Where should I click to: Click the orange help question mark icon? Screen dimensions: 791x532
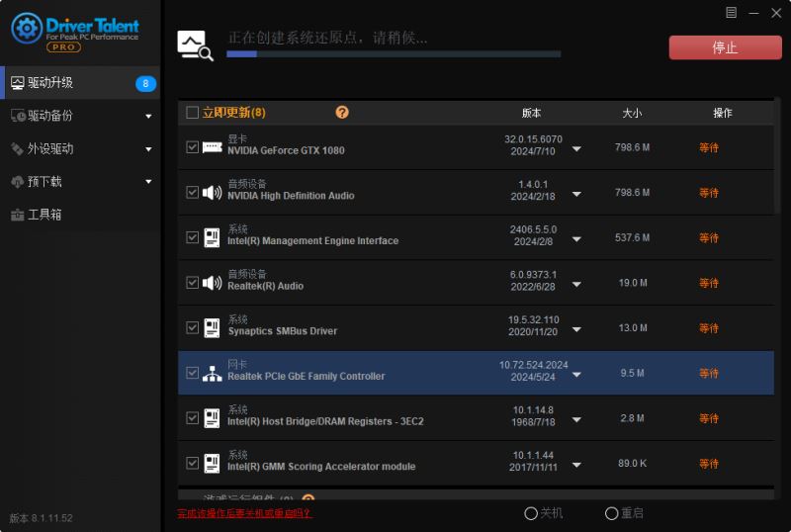pos(342,112)
